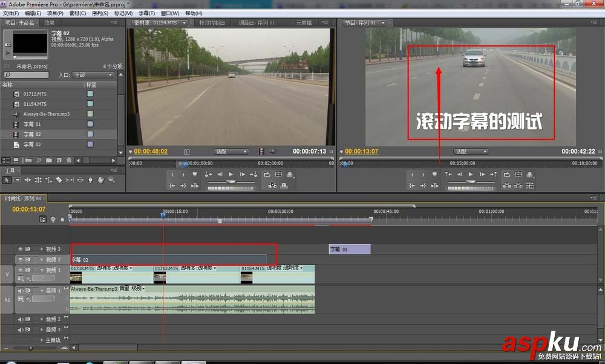Create a new bin in project panel
Screen dimensions: 605x364
point(49,160)
